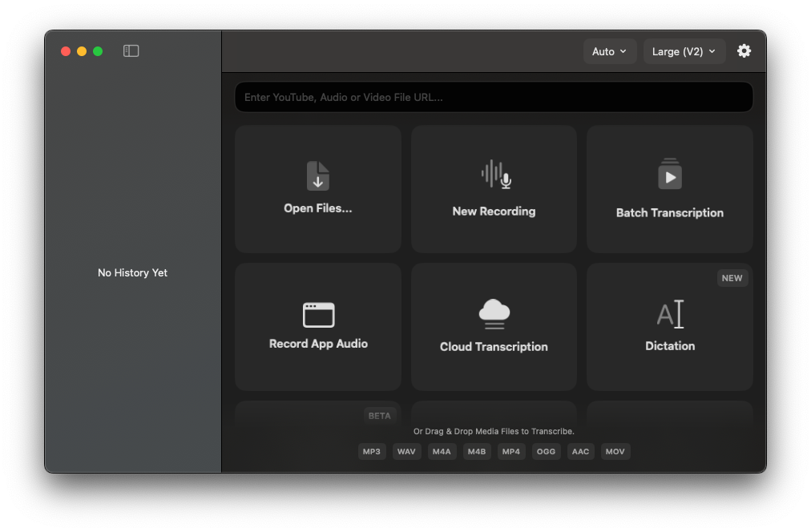The image size is (811, 532).
Task: Click the green full-screen window button
Action: point(98,51)
